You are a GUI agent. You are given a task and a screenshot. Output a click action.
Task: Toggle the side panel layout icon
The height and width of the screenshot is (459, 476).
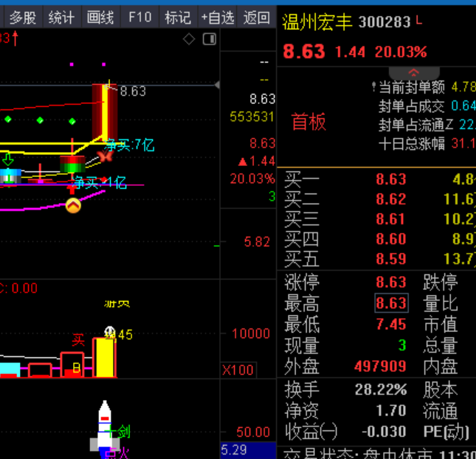(210, 39)
